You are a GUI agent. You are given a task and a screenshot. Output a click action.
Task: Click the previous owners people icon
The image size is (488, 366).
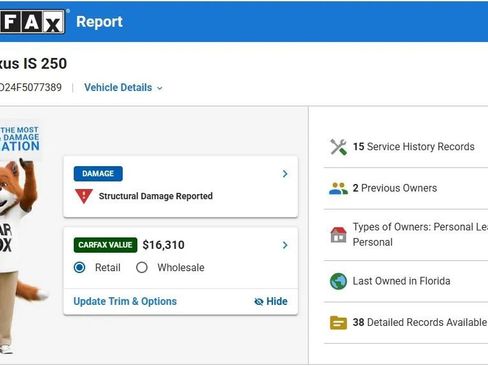tap(338, 188)
